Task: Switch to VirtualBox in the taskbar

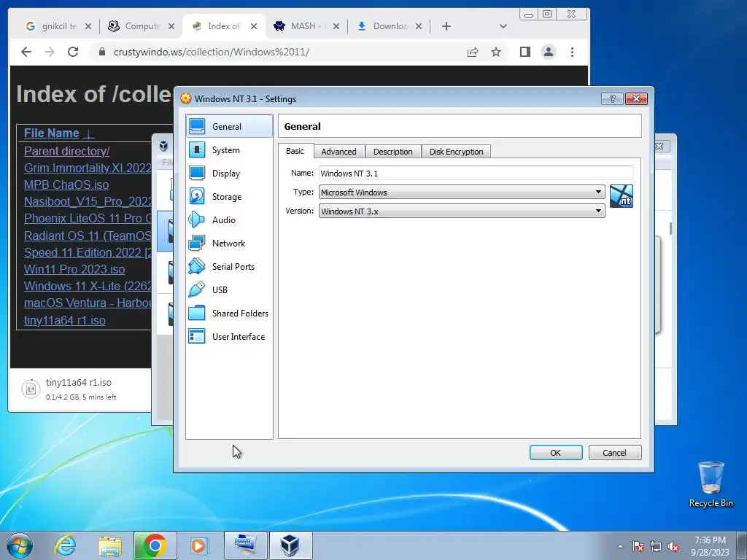Action: (290, 545)
